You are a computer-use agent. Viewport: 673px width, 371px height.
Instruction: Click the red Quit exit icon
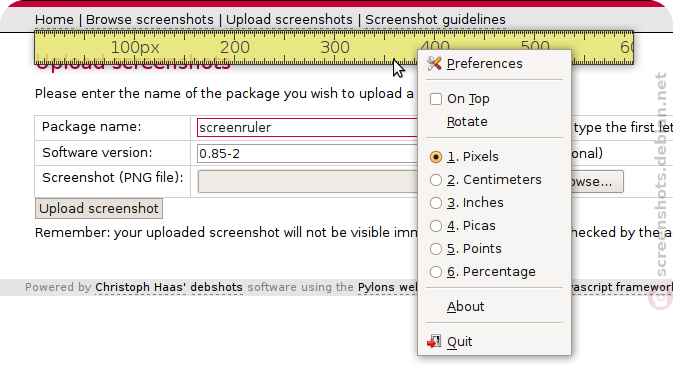(434, 342)
